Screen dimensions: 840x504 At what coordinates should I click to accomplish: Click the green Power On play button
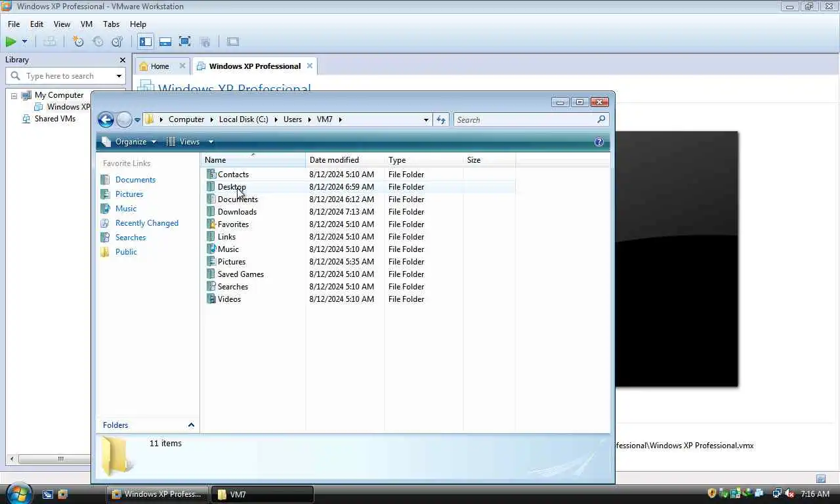[x=10, y=41]
